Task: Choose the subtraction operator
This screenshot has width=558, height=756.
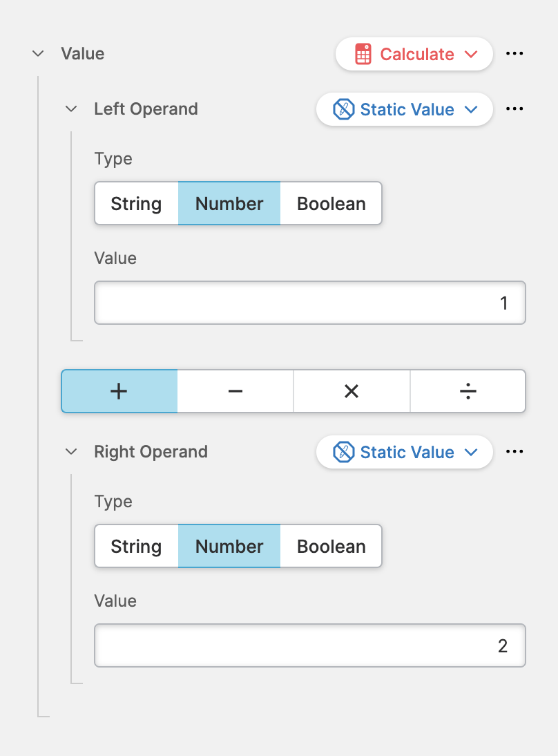Action: [235, 391]
